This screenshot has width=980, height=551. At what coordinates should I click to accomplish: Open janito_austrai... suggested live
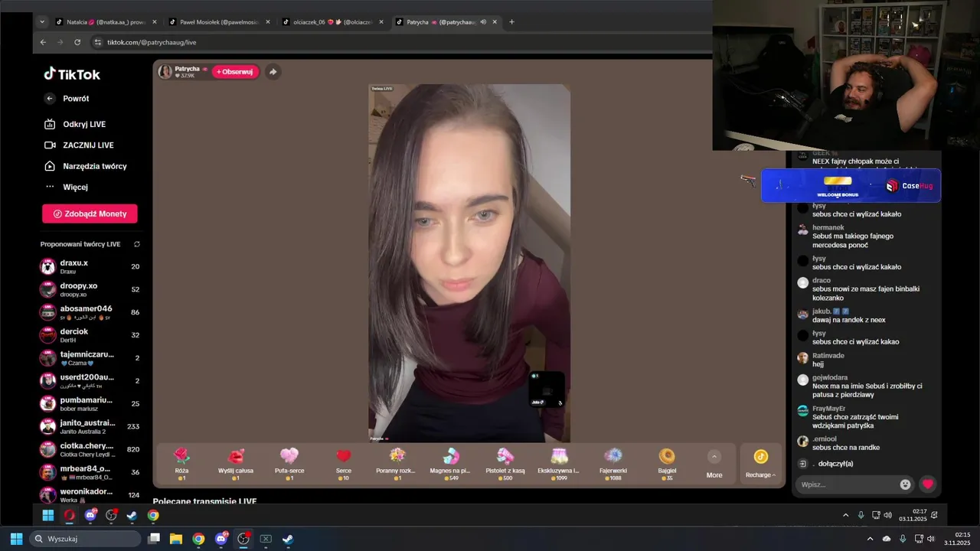[x=90, y=426]
